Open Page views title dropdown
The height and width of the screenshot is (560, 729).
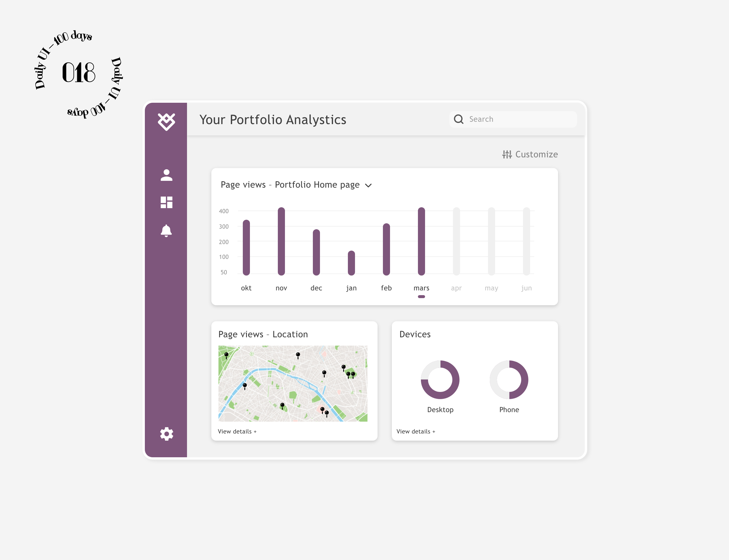(290, 185)
